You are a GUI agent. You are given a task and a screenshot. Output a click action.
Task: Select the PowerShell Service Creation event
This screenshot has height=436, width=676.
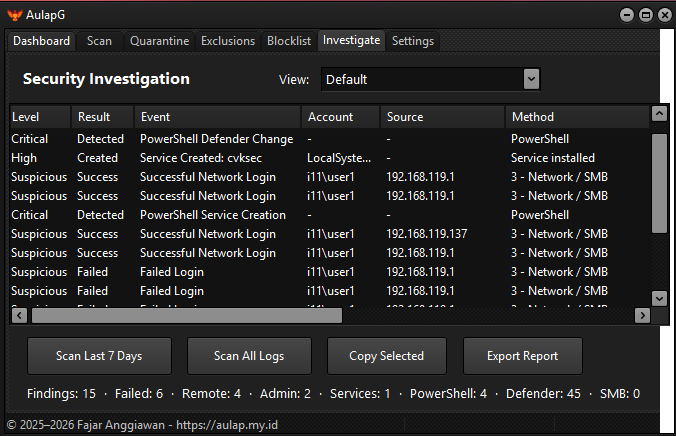(213, 215)
